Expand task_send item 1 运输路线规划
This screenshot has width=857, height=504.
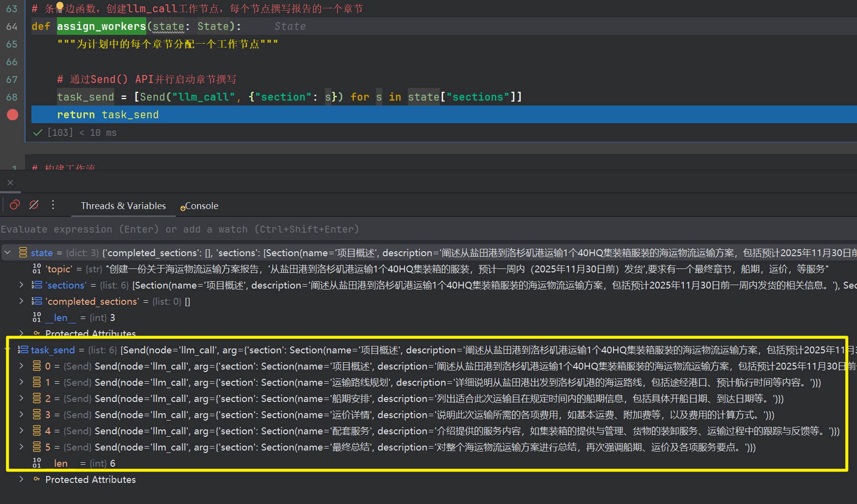(x=21, y=382)
